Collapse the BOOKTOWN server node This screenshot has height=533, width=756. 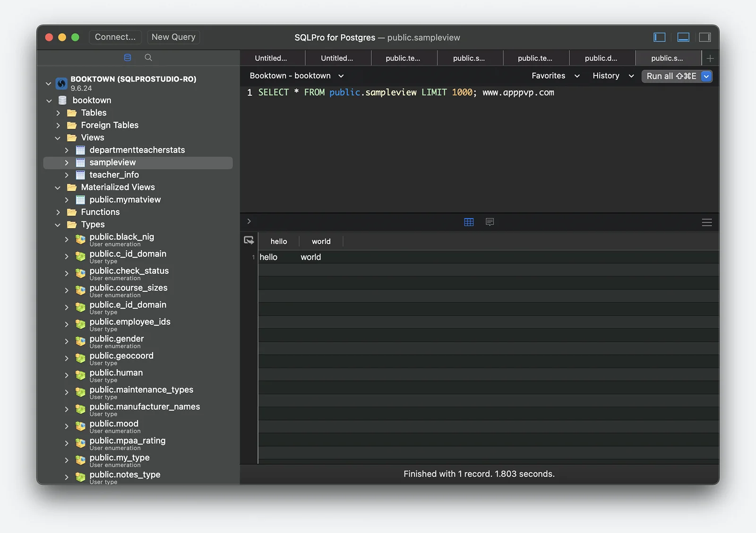[48, 84]
